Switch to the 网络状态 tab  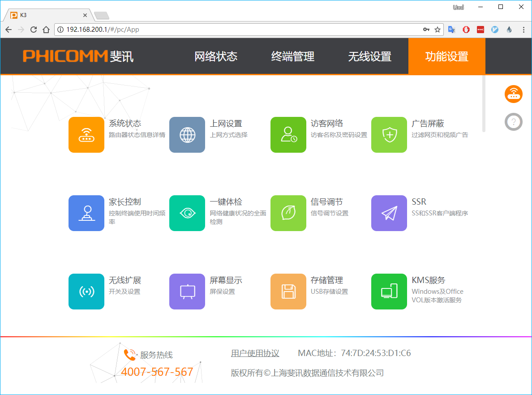coord(216,56)
